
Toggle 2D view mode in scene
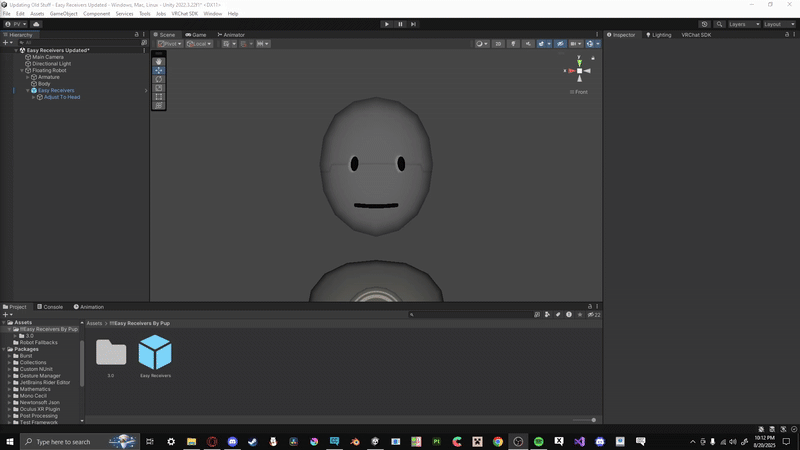(499, 44)
